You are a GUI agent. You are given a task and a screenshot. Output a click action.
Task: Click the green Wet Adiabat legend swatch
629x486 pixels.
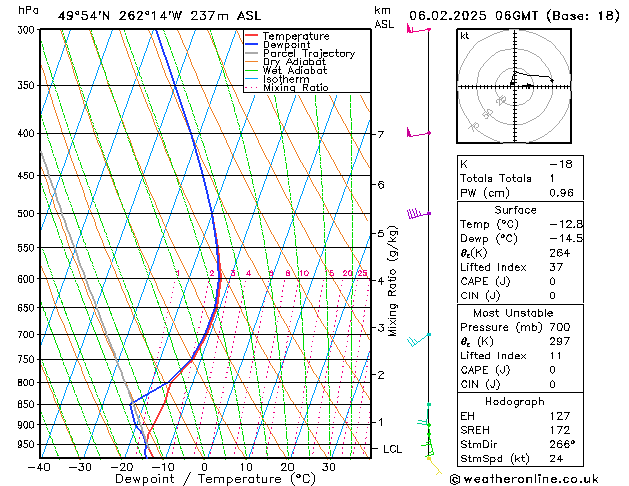tap(252, 70)
